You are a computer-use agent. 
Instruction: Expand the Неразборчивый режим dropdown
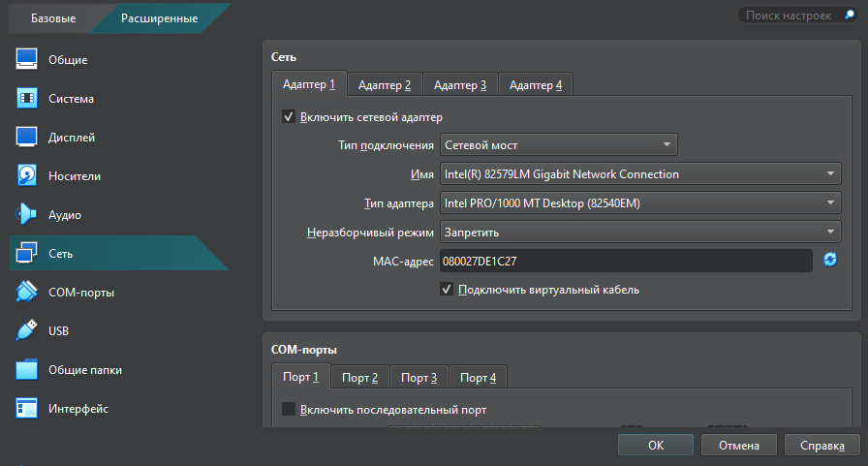click(639, 233)
